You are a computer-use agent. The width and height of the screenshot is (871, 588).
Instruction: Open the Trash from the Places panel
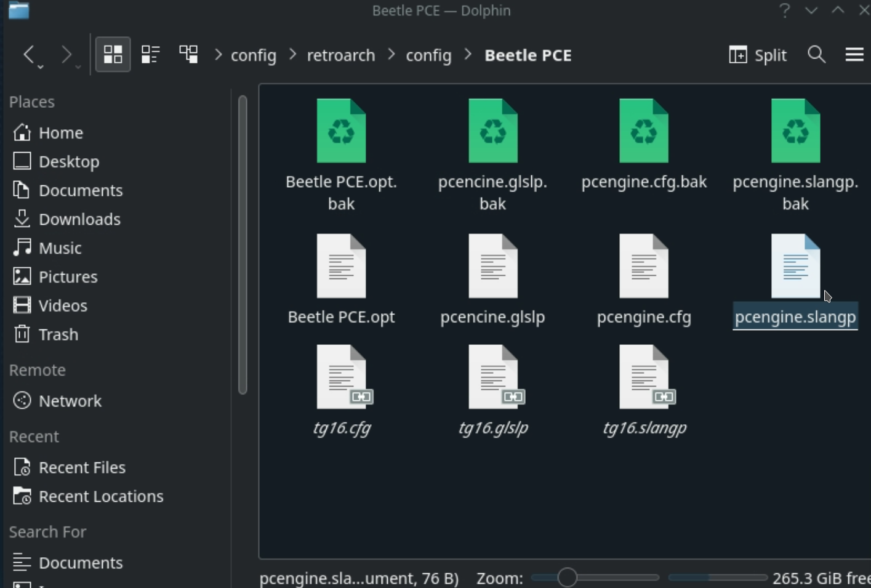(x=59, y=334)
